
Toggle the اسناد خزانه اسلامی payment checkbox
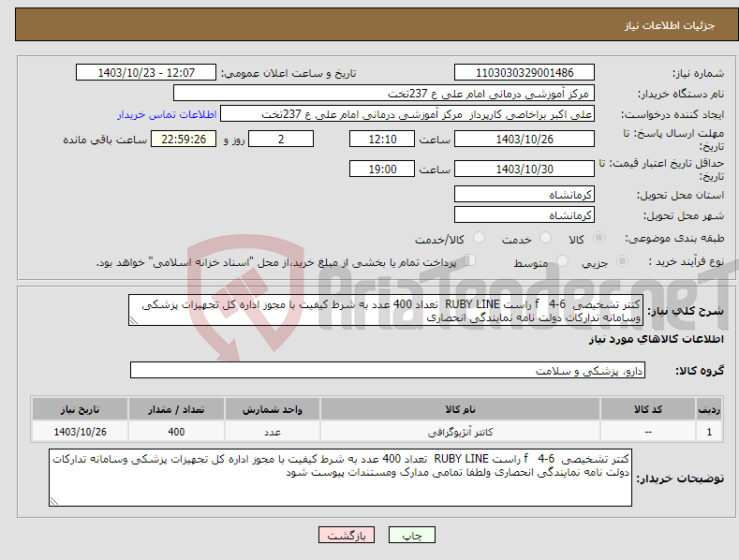(x=470, y=259)
